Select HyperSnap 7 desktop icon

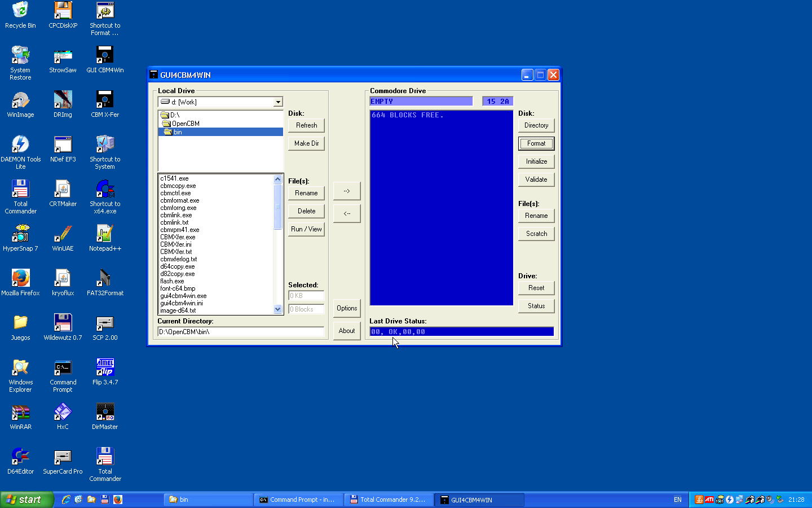coord(20,238)
